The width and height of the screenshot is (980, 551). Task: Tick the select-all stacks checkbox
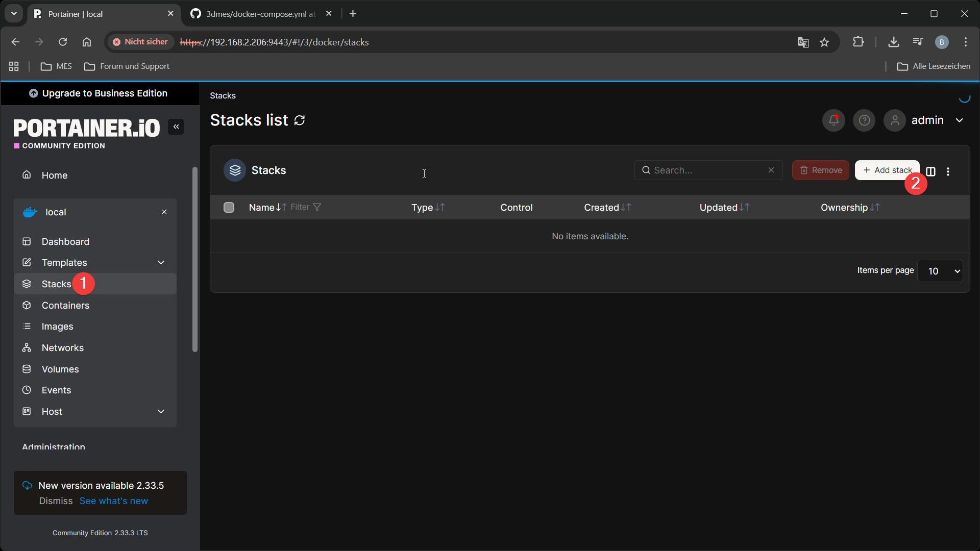click(229, 207)
